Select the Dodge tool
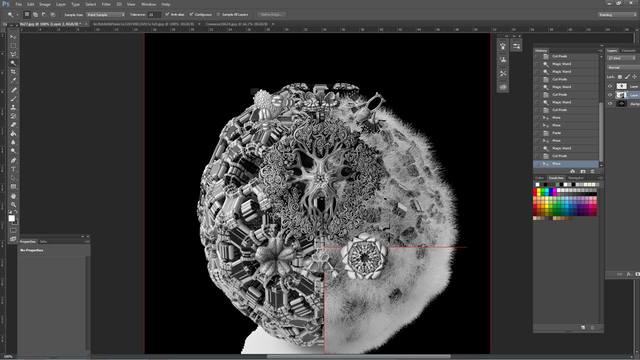The height and width of the screenshot is (360, 640). [13, 151]
